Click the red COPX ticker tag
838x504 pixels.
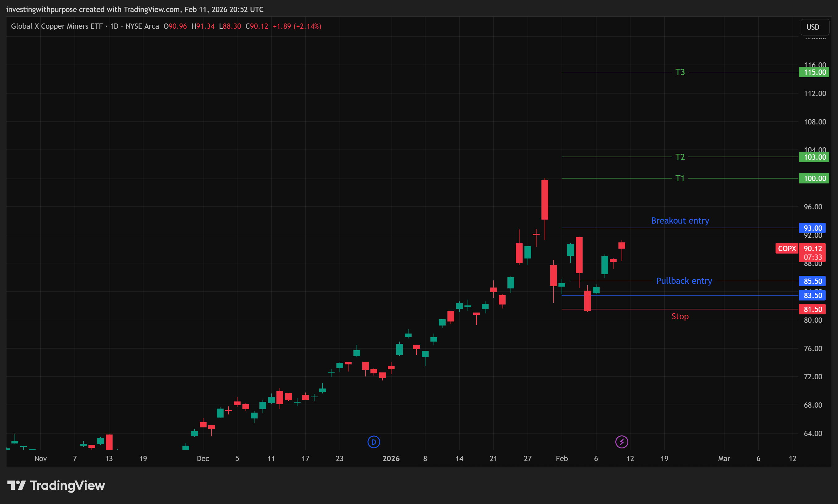787,248
